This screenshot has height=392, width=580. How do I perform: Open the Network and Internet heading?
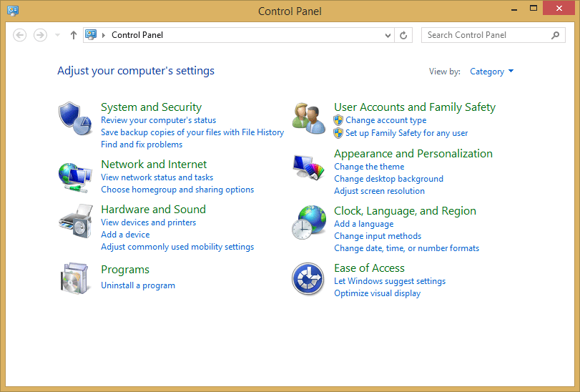click(154, 165)
